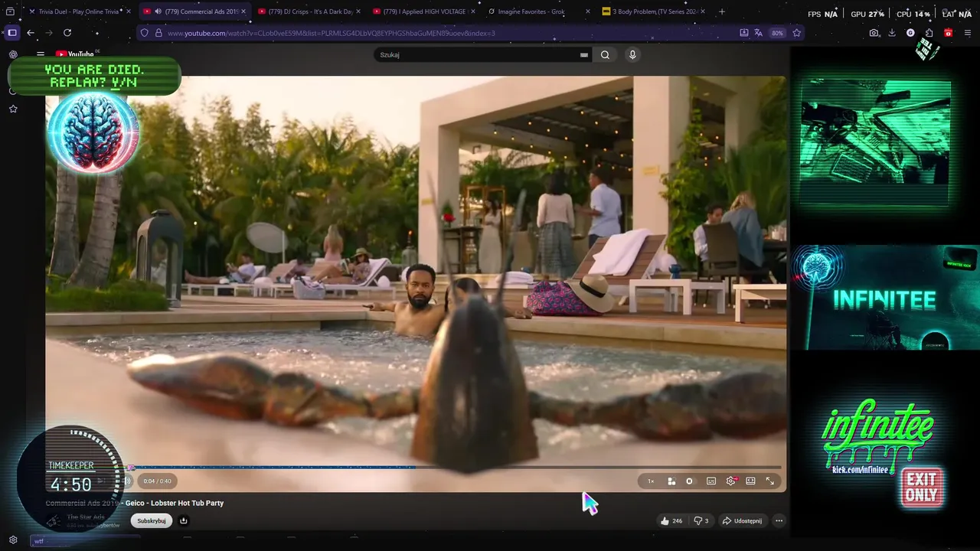Open the browser main menu hamburger
Viewport: 980px width, 551px height.
point(967,33)
